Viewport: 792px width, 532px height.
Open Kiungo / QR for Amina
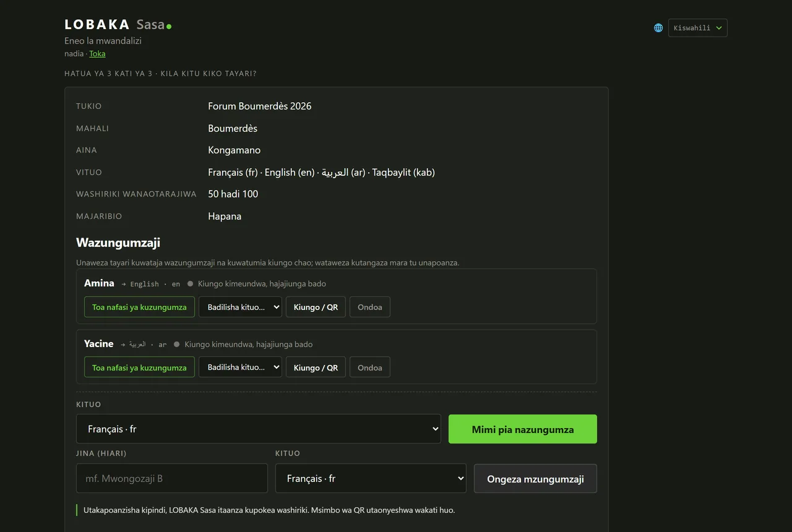(x=316, y=307)
